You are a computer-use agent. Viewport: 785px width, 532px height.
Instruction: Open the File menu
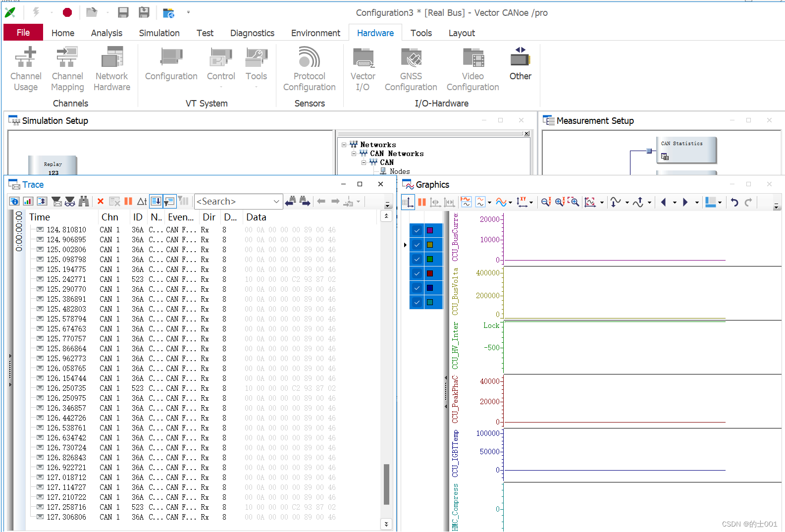(23, 33)
